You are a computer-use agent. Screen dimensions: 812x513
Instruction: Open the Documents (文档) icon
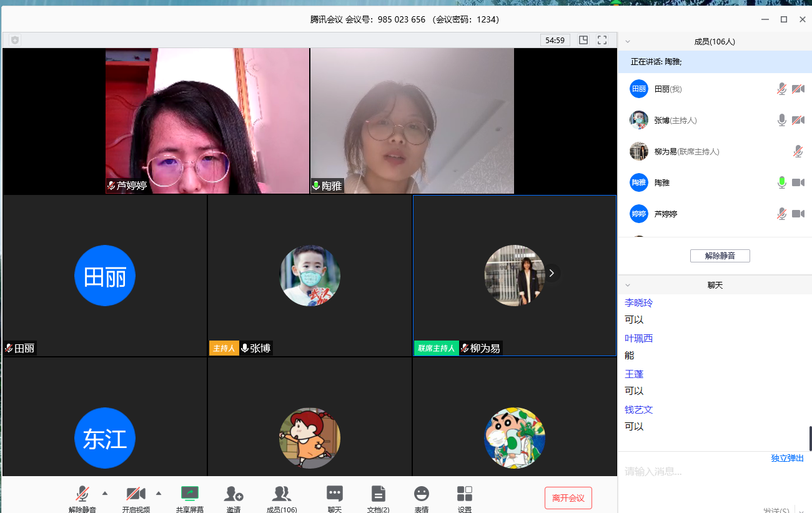pos(378,494)
